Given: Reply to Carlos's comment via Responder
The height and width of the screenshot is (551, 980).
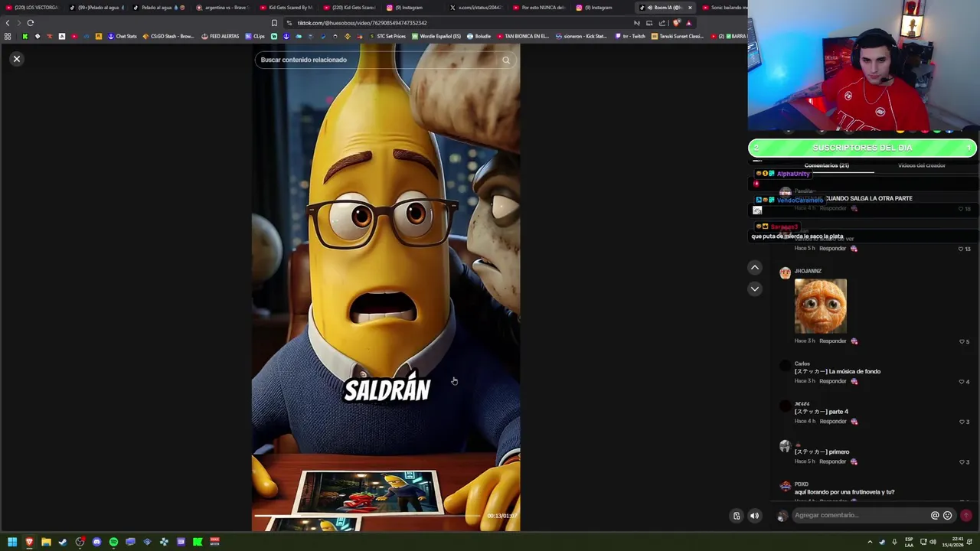Looking at the screenshot, I should [833, 381].
